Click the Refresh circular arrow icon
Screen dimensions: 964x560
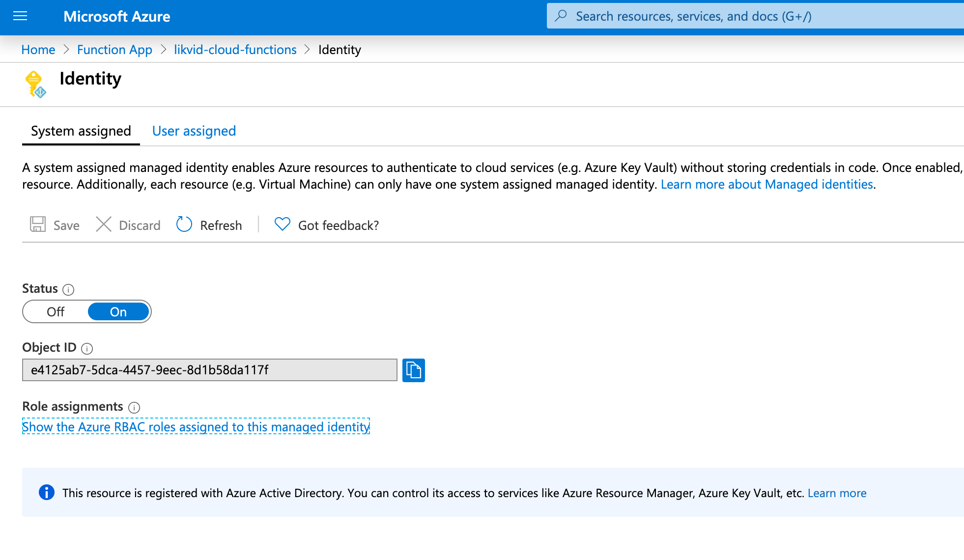[x=184, y=224]
